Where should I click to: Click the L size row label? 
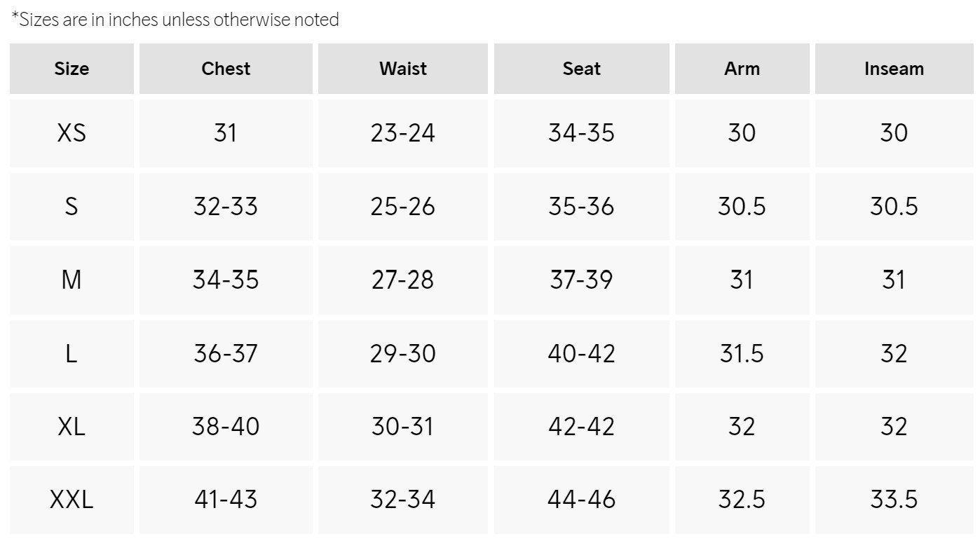(72, 353)
